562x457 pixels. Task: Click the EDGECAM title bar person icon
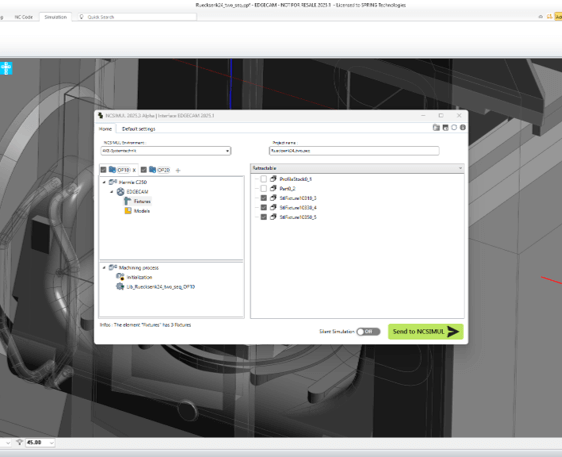click(549, 16)
